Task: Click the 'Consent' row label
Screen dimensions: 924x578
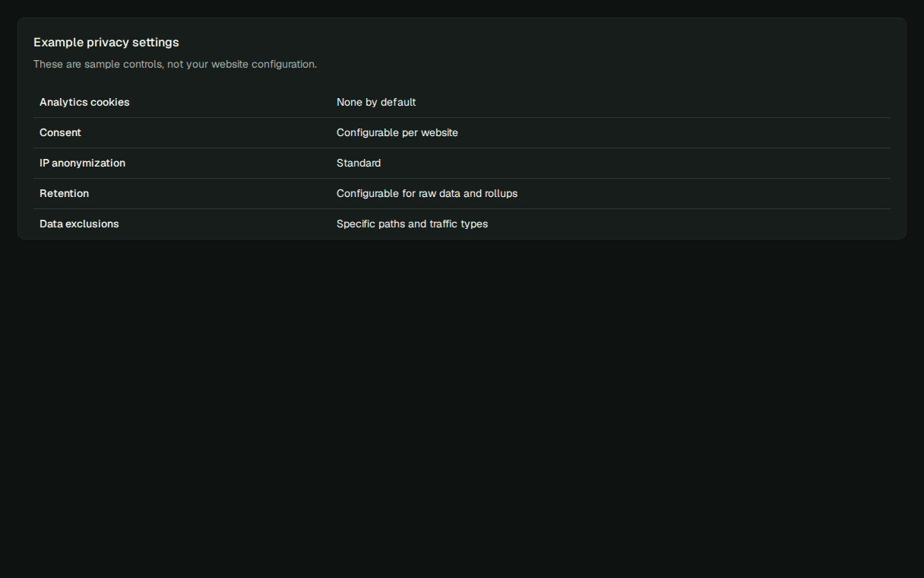Action: point(60,133)
